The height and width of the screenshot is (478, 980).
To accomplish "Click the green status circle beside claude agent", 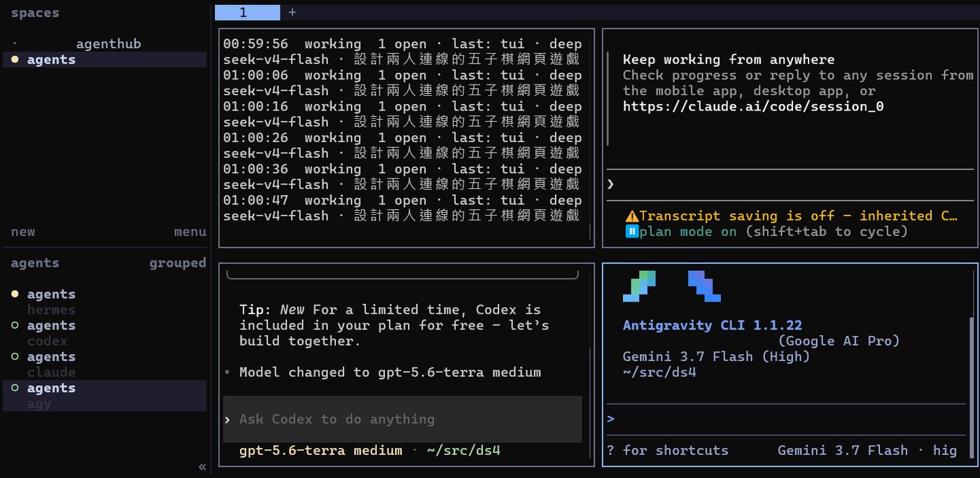I will (x=15, y=357).
